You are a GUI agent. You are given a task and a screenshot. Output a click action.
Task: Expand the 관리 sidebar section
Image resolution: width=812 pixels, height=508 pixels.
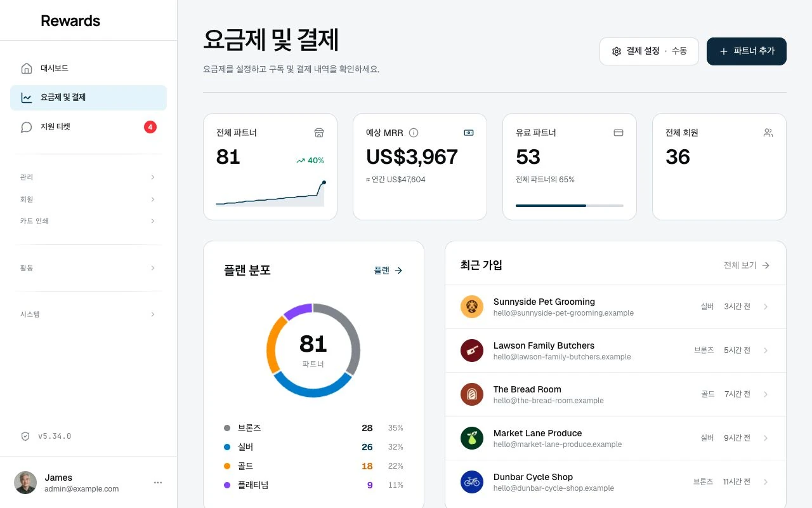point(88,177)
